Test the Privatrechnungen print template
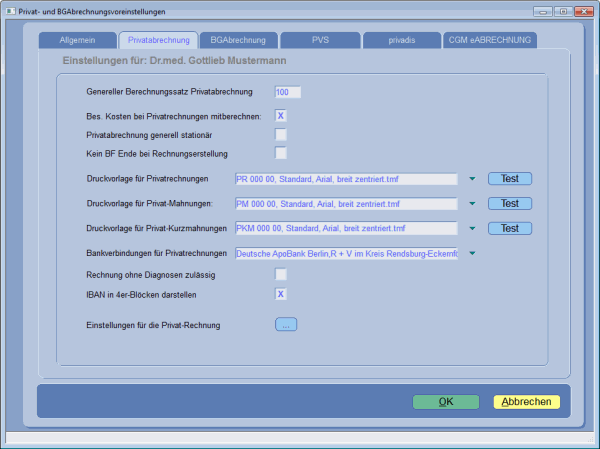 (510, 179)
